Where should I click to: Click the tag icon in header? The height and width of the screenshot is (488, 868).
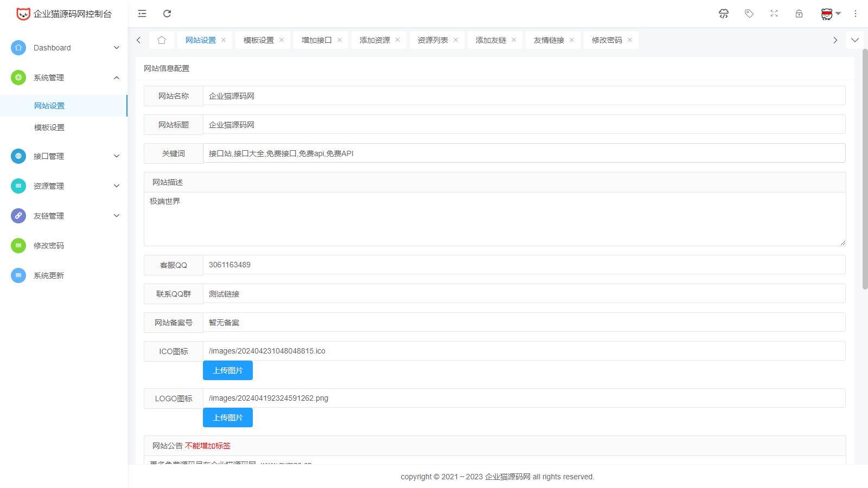coord(749,14)
